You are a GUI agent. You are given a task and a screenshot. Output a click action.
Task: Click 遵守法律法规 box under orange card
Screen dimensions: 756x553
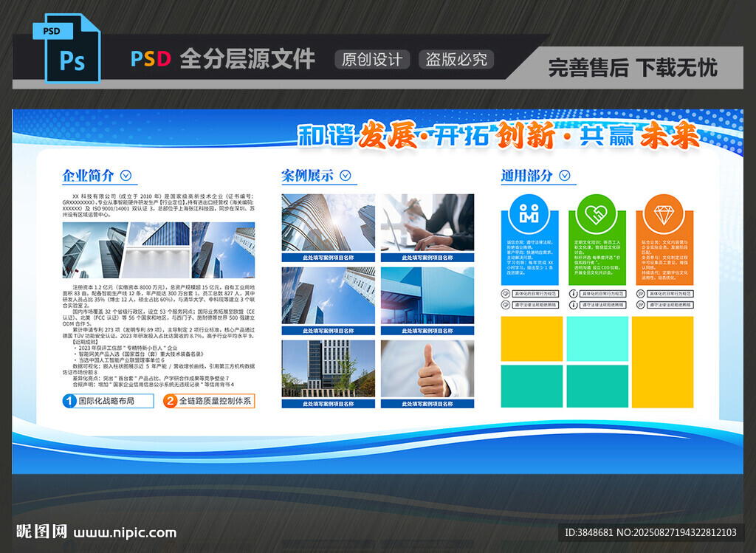pos(670,305)
